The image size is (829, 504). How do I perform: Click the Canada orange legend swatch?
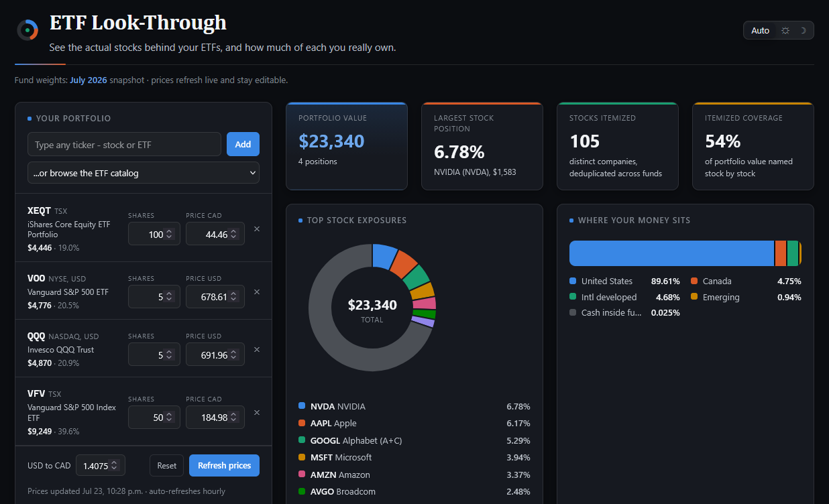click(x=694, y=281)
